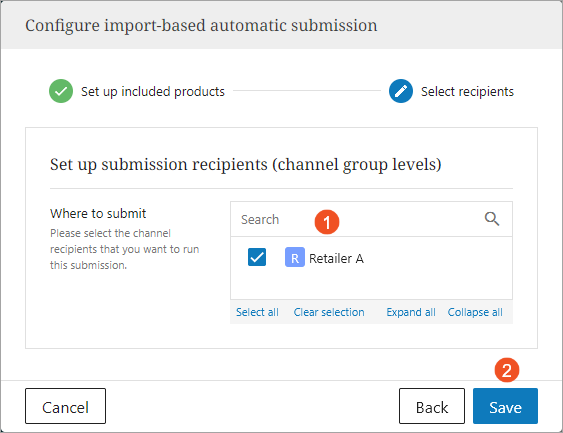Click the Select all link
The image size is (563, 433).
click(257, 312)
